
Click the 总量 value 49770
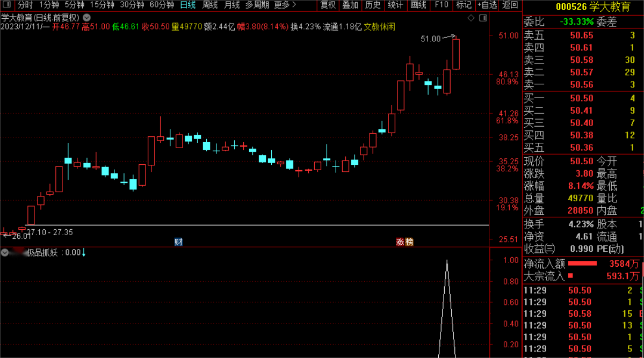[581, 198]
